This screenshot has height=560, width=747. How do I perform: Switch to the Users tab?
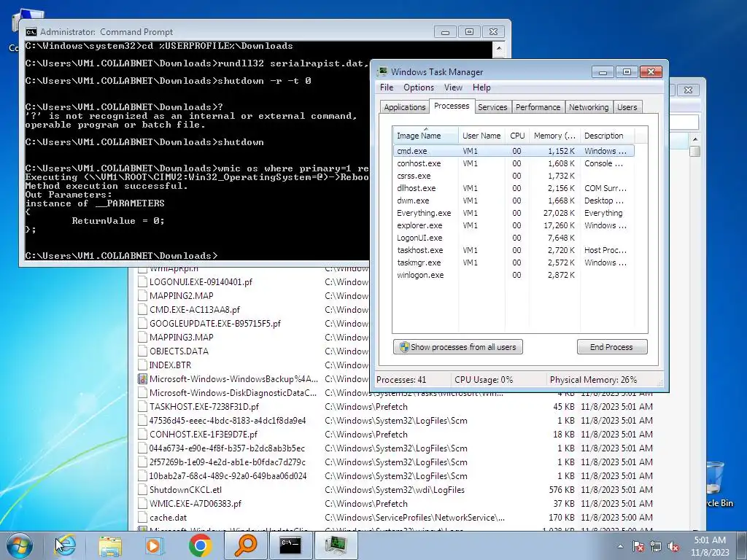[x=627, y=107]
